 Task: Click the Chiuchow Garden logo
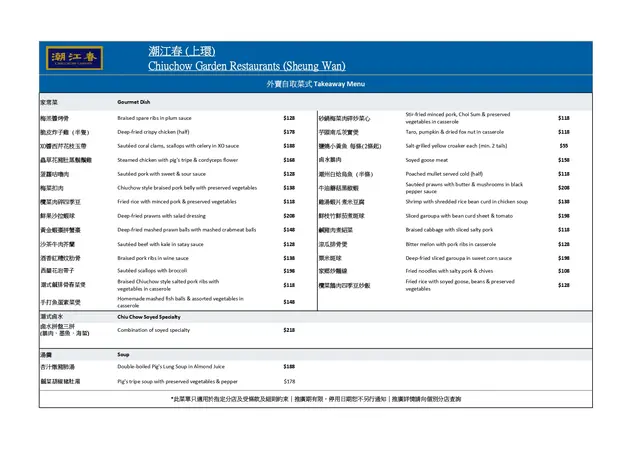pos(76,60)
